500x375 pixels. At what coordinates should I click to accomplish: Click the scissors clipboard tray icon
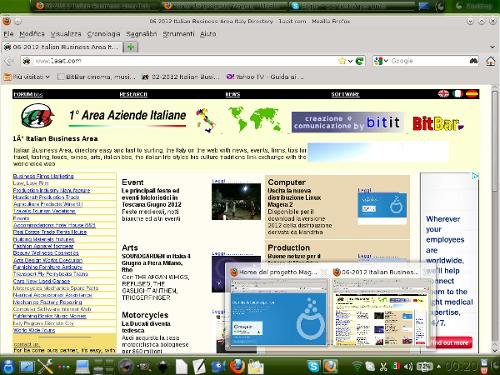pyautogui.click(x=383, y=367)
